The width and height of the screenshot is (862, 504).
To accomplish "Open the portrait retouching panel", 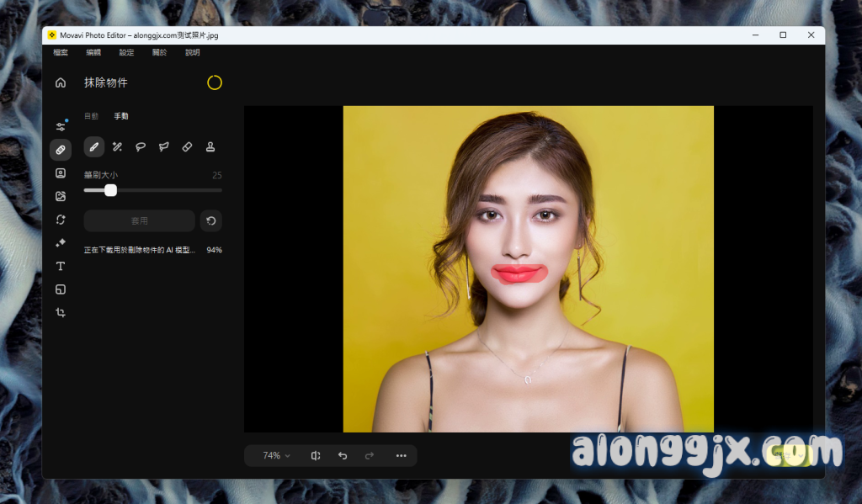I will [x=61, y=173].
